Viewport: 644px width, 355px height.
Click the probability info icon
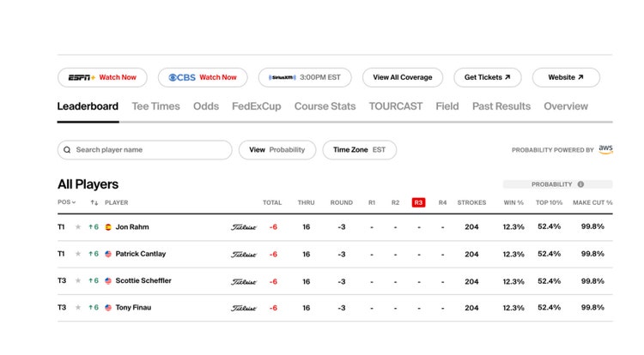(580, 184)
